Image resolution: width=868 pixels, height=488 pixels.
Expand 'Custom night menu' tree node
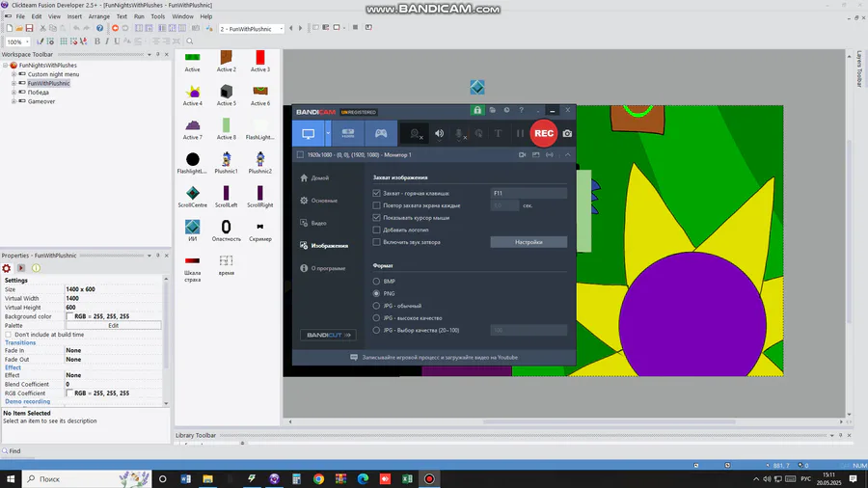click(14, 74)
